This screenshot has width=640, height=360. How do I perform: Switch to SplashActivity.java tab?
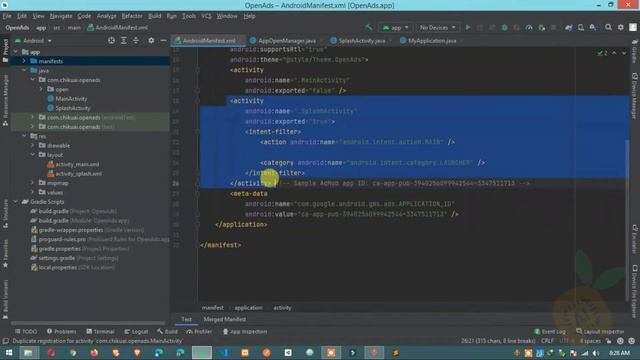(x=361, y=41)
